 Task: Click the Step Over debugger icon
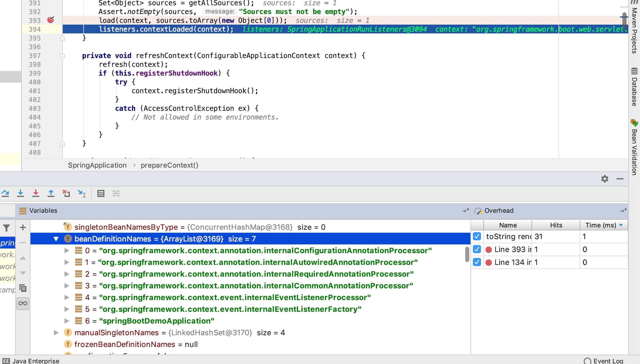(x=5, y=193)
